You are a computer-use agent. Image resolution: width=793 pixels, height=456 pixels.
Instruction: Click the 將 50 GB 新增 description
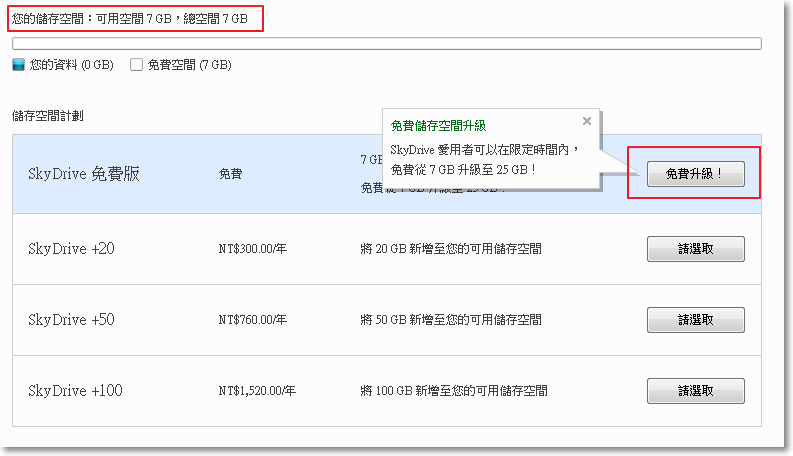[x=451, y=320]
